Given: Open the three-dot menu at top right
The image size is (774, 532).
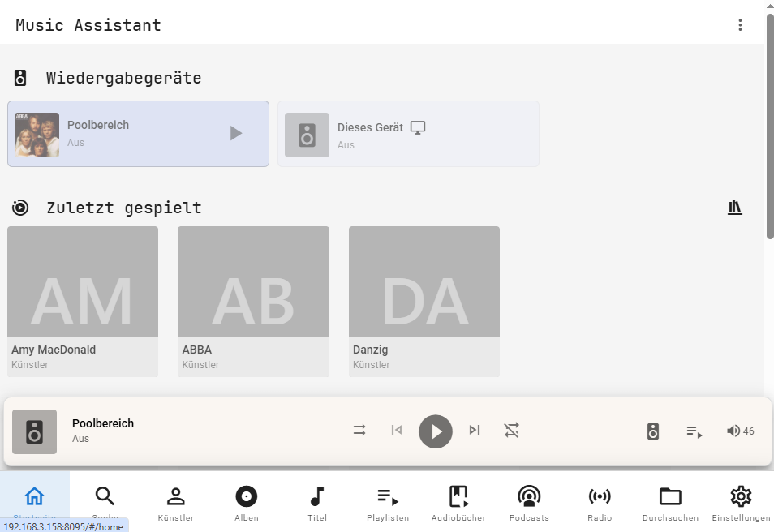Looking at the screenshot, I should click(740, 25).
